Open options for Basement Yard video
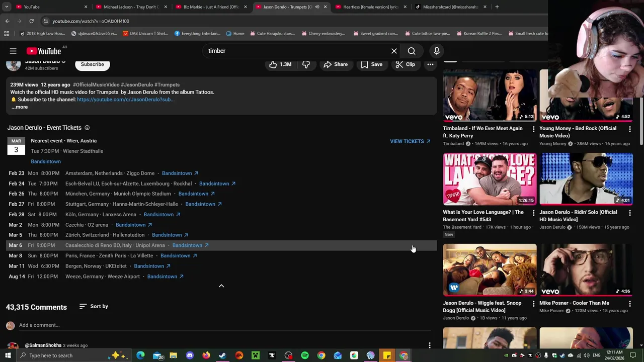 pyautogui.click(x=533, y=213)
